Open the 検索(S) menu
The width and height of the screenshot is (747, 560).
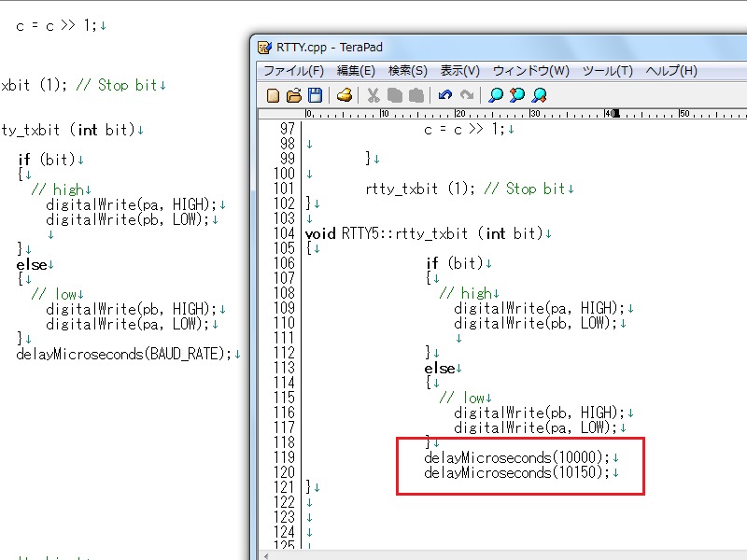click(408, 71)
